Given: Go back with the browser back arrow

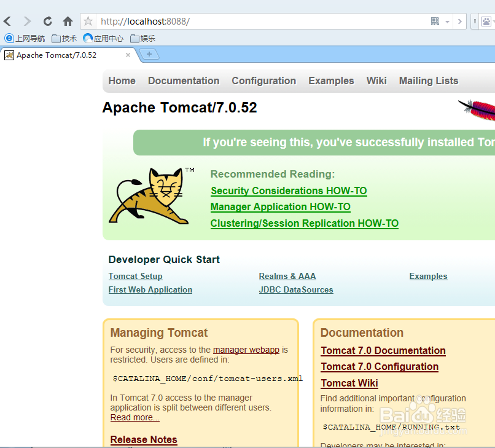Looking at the screenshot, I should click(7, 22).
